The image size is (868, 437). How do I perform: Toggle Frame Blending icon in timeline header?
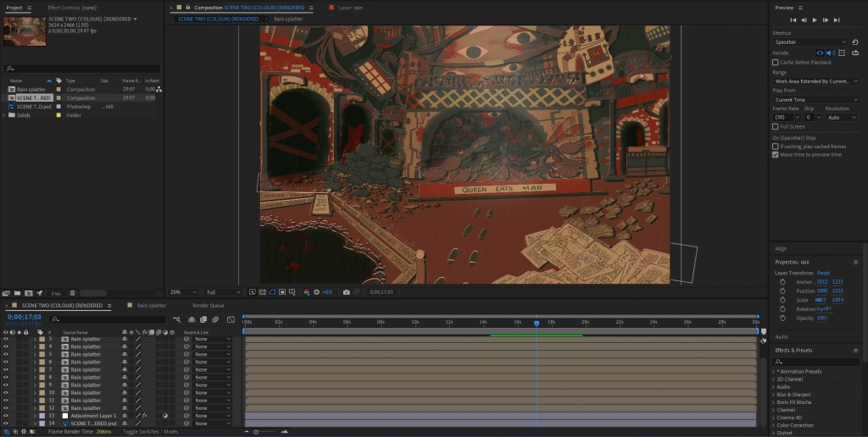pos(203,319)
